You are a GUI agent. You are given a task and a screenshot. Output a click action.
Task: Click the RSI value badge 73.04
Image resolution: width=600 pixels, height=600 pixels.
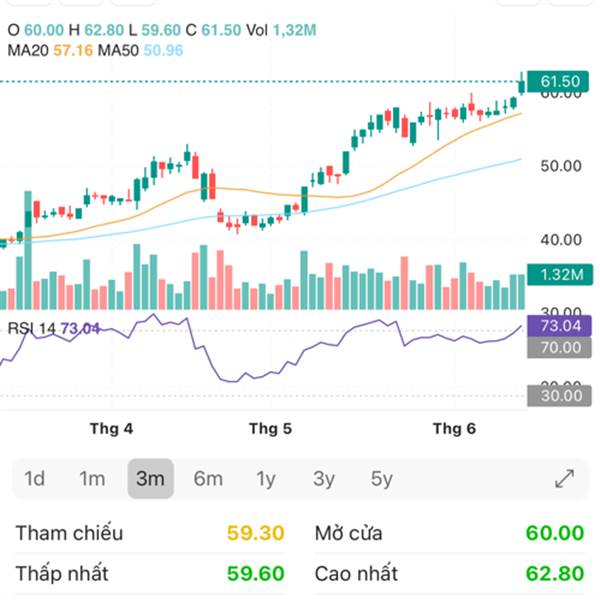(559, 326)
